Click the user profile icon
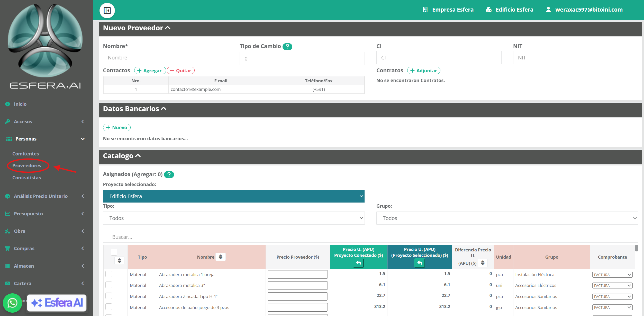Image resolution: width=644 pixels, height=316 pixels. pos(548,10)
